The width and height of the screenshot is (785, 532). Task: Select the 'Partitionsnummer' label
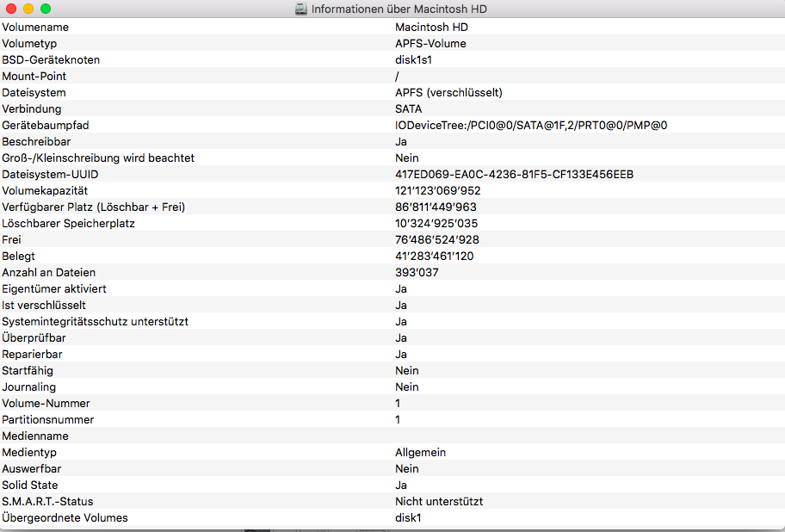coord(48,420)
